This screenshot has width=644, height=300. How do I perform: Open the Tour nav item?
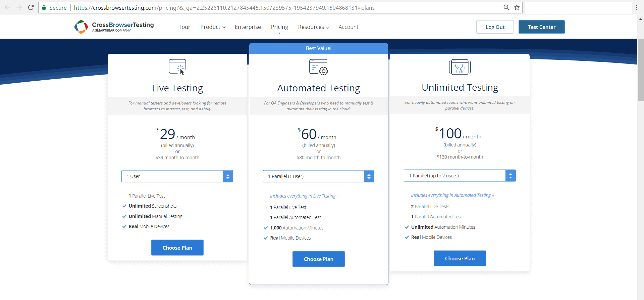pos(184,27)
